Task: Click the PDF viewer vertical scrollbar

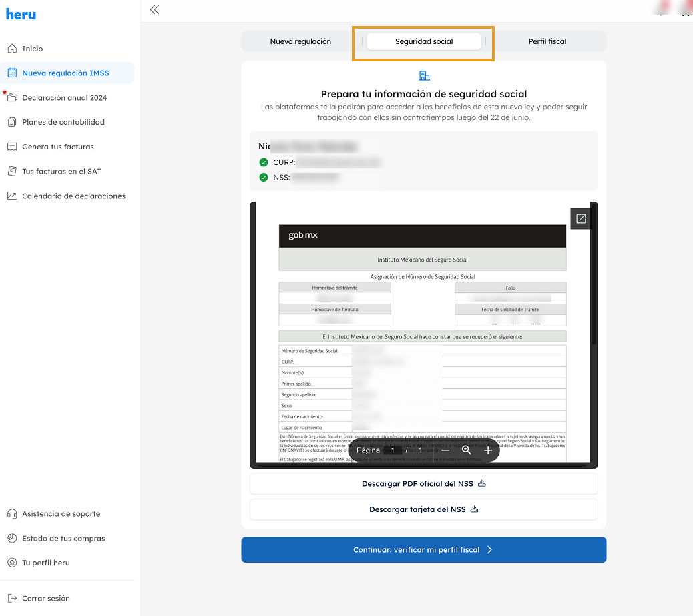Action: tap(594, 274)
